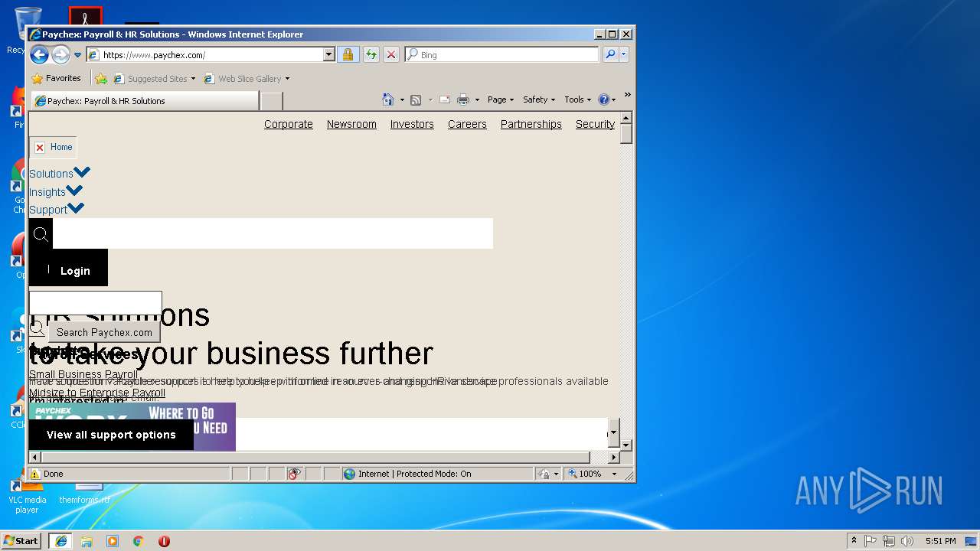Image resolution: width=980 pixels, height=551 pixels.
Task: Open the Security link
Action: click(595, 124)
